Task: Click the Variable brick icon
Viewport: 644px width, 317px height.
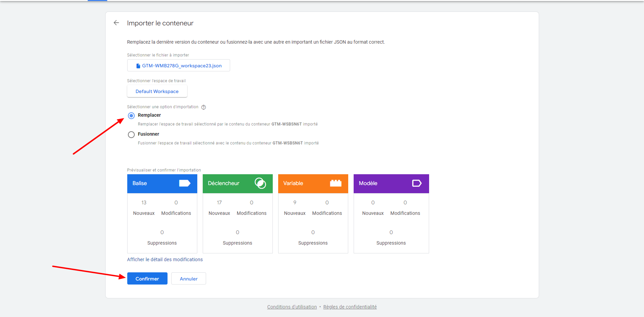Action: tap(335, 183)
